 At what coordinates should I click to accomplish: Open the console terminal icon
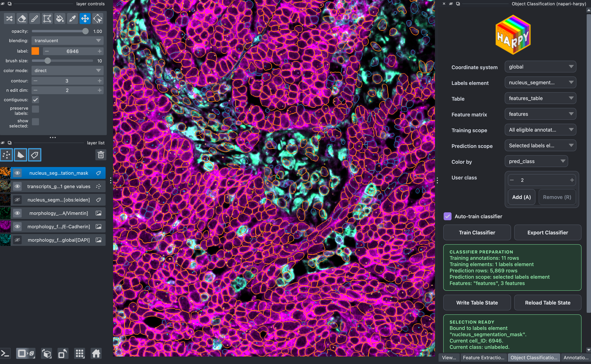tap(5, 353)
